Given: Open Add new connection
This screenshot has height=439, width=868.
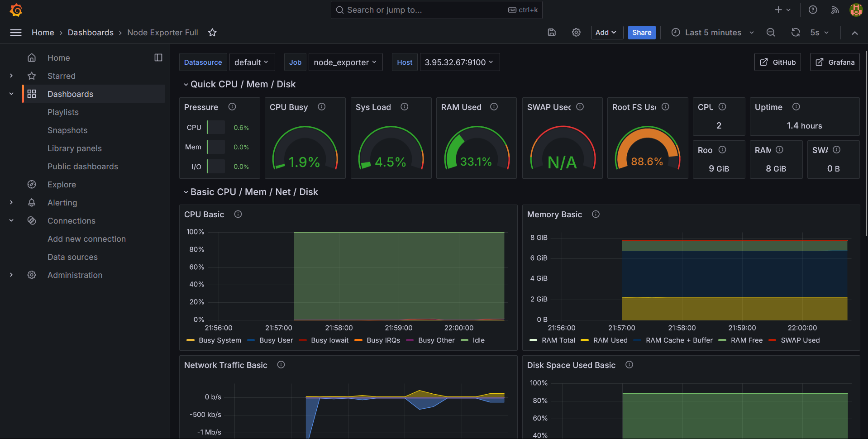Looking at the screenshot, I should pyautogui.click(x=86, y=239).
